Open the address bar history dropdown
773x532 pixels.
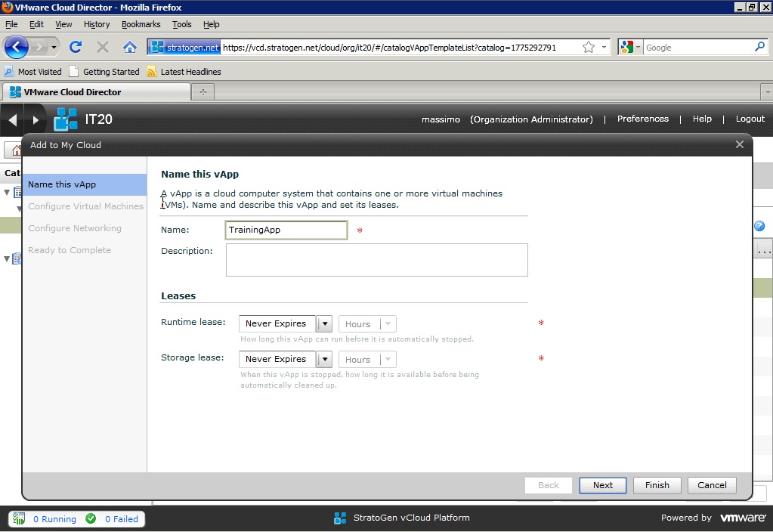[x=604, y=48]
